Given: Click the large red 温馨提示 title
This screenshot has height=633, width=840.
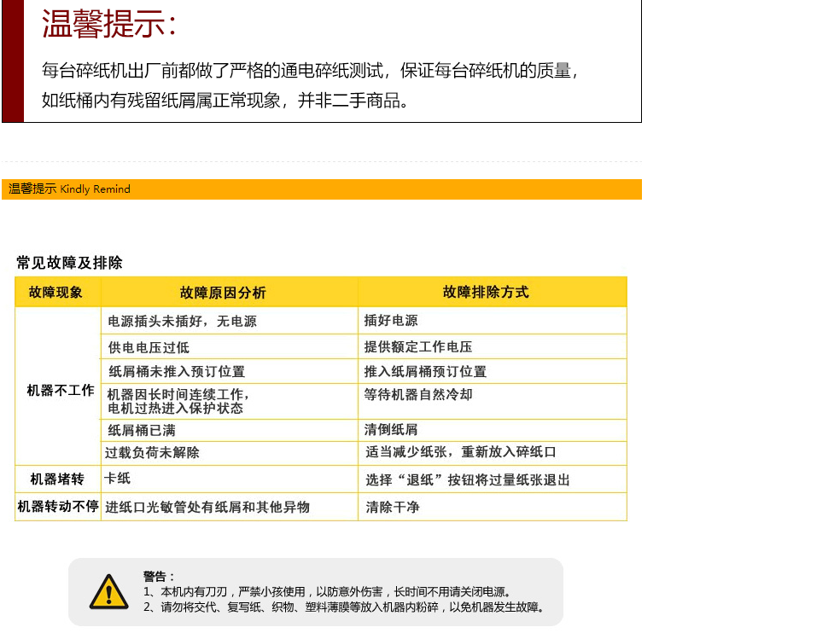Looking at the screenshot, I should point(109,24).
